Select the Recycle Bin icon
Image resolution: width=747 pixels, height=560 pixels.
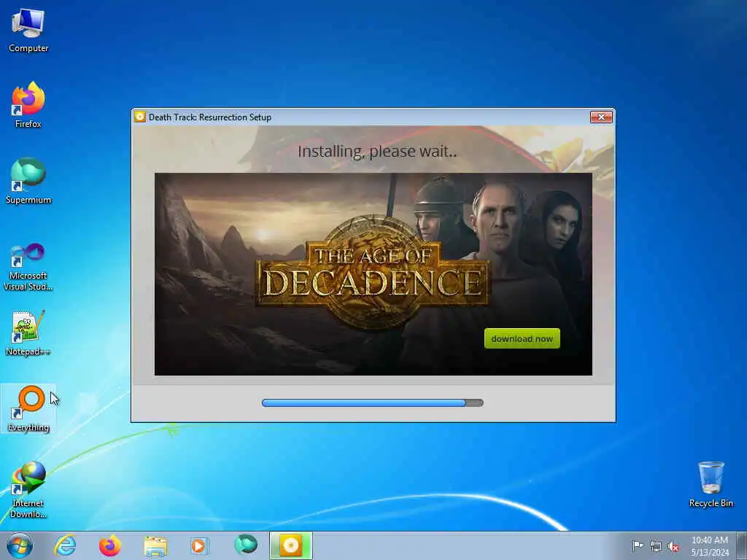pyautogui.click(x=711, y=484)
